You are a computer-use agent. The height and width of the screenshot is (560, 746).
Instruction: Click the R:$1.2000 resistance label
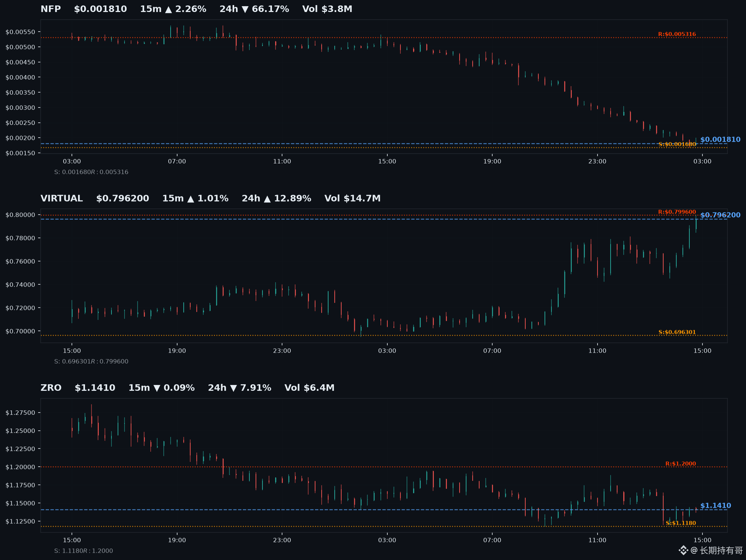click(681, 464)
